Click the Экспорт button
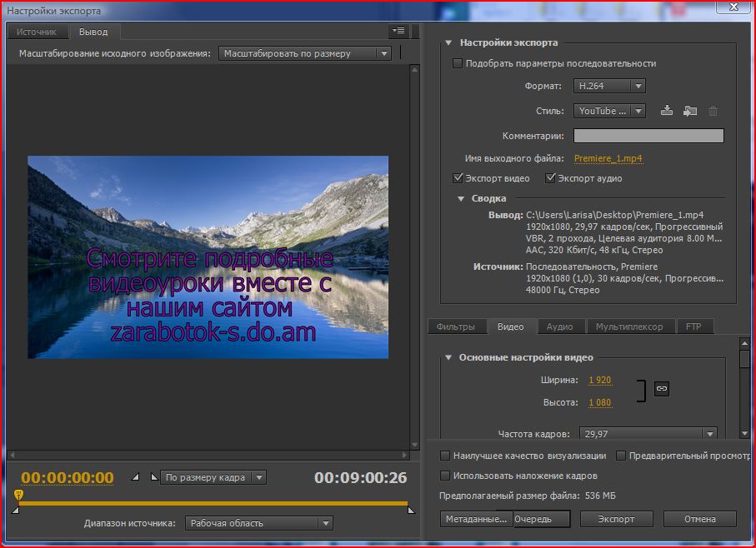The image size is (756, 548). 616,519
